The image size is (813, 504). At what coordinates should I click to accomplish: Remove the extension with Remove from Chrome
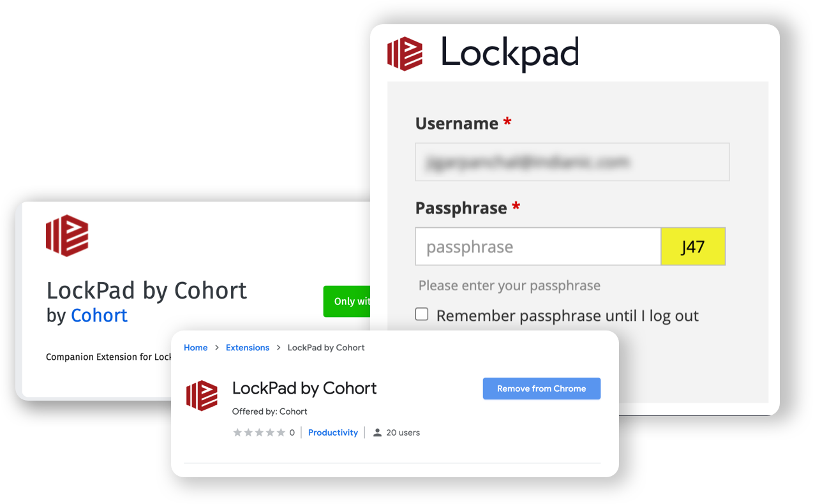(541, 389)
